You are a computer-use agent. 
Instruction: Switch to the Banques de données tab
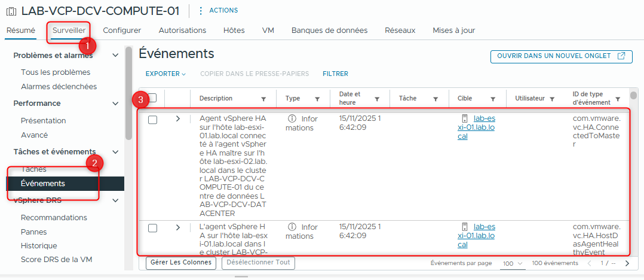329,31
